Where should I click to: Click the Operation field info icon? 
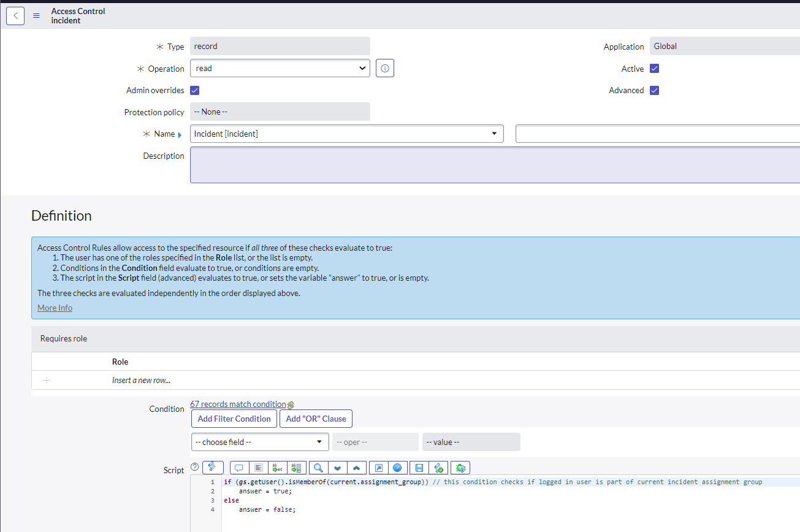[x=385, y=69]
